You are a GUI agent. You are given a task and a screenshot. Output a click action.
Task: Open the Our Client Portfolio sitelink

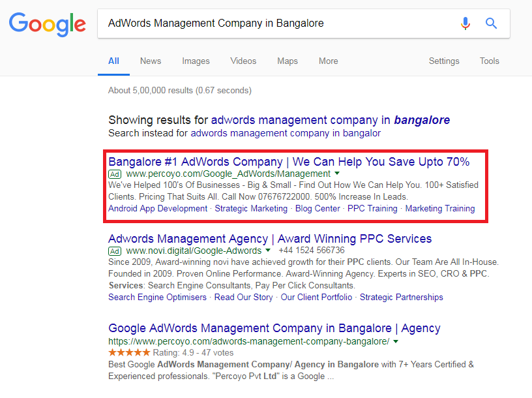click(316, 298)
